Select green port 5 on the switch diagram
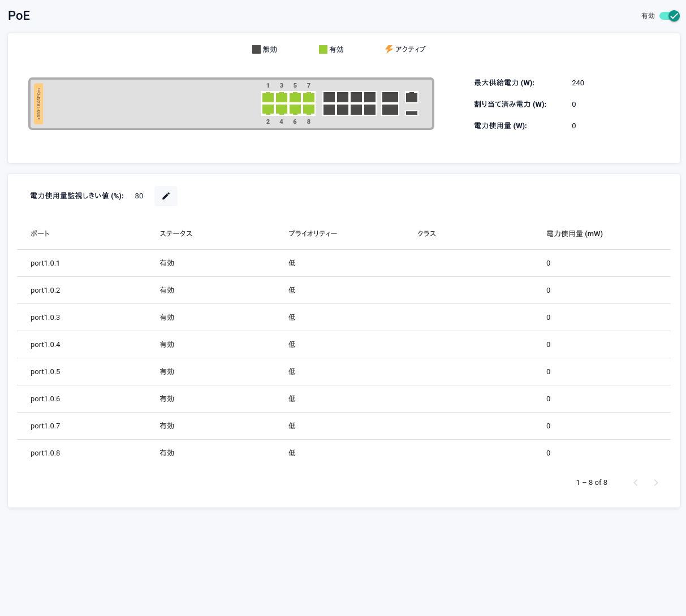 click(295, 97)
